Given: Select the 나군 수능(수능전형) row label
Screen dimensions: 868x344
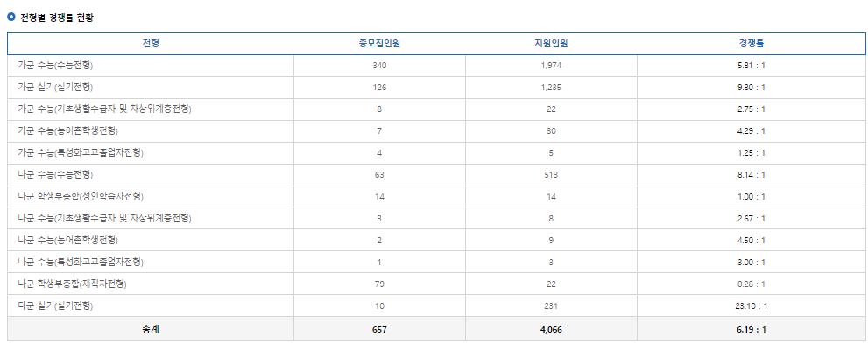Looking at the screenshot, I should point(55,175).
